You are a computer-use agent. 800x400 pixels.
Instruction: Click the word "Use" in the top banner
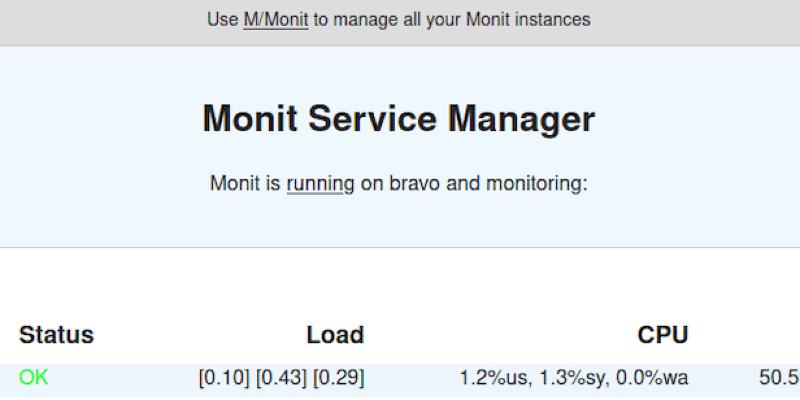[222, 19]
